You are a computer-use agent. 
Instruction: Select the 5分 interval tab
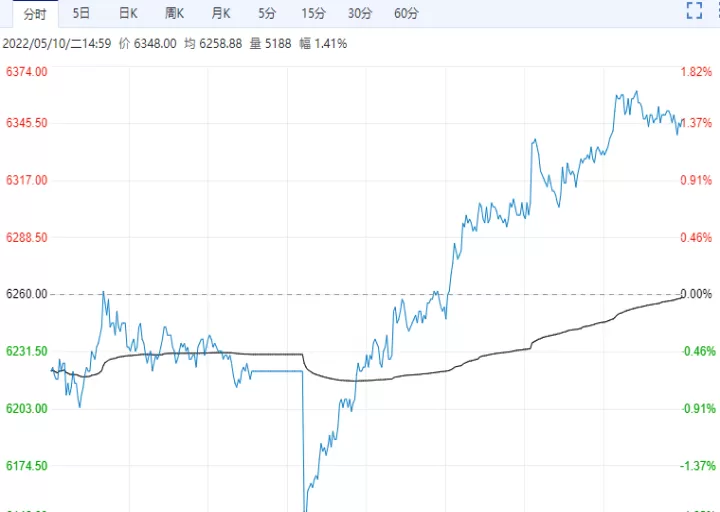pos(267,13)
